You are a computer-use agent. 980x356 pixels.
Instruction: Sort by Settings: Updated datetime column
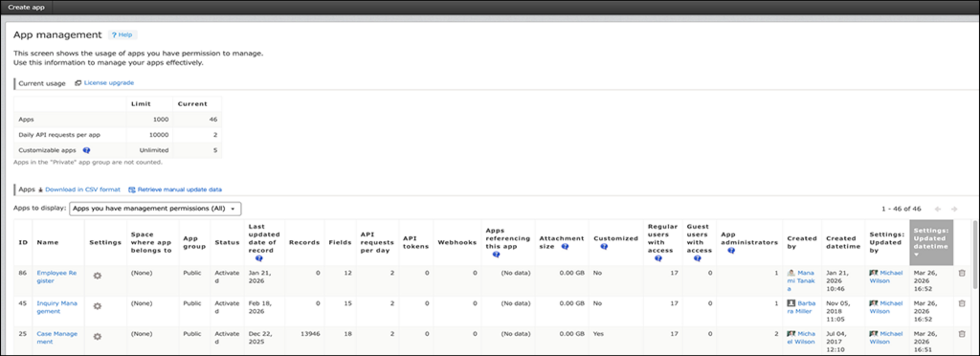click(x=931, y=242)
